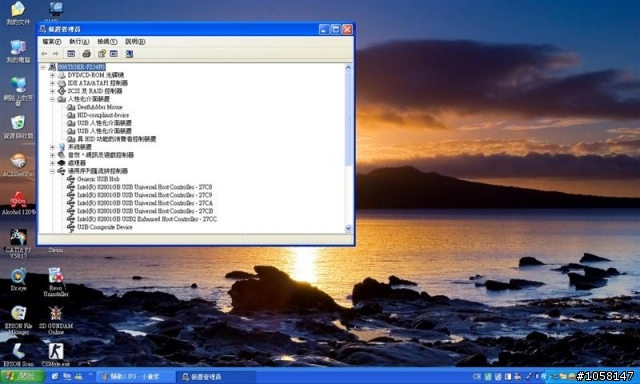Expand the 處理器 node

pyautogui.click(x=52, y=163)
